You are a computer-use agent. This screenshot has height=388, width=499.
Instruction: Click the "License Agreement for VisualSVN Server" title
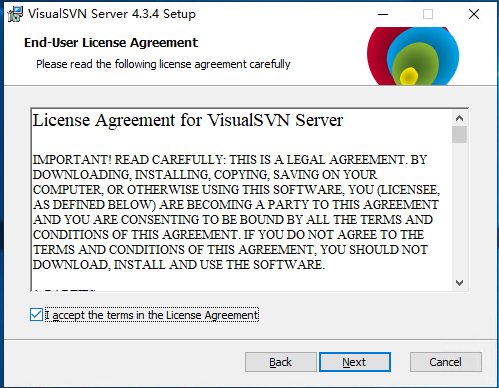click(188, 120)
